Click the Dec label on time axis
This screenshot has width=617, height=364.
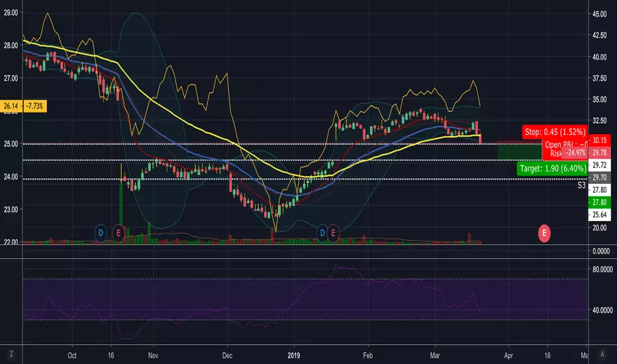[227, 355]
